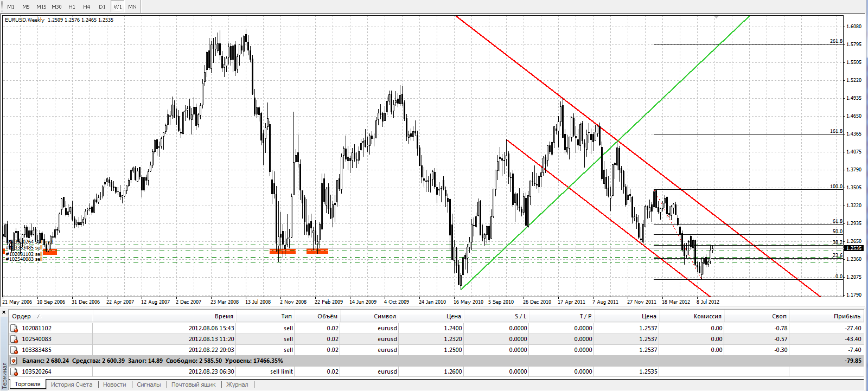
Task: Switch chart to H1 timeframe
Action: click(72, 7)
